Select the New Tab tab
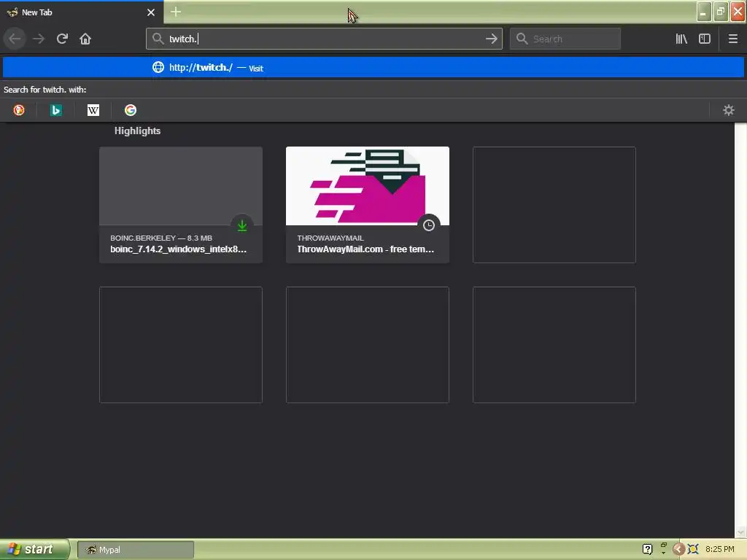The image size is (747, 560). coord(82,12)
